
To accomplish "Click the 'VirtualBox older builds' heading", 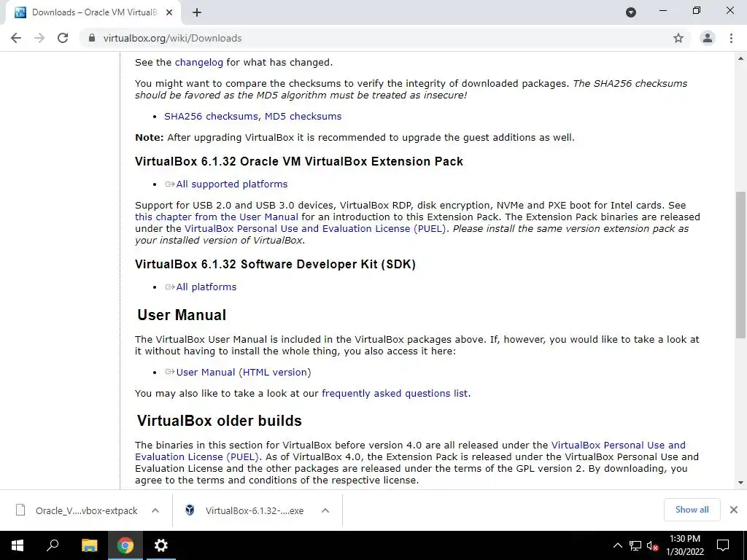I will coord(219,421).
